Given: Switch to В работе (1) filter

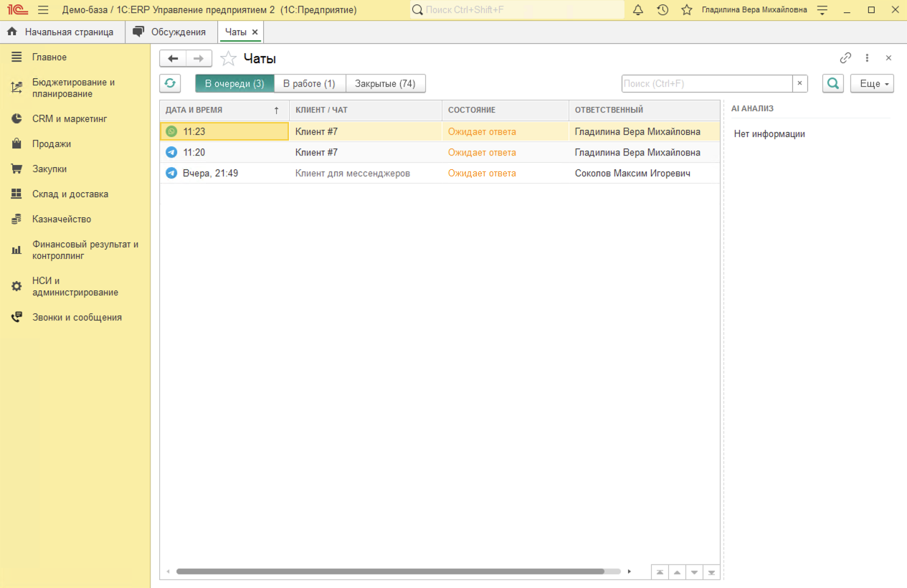Looking at the screenshot, I should tap(309, 83).
